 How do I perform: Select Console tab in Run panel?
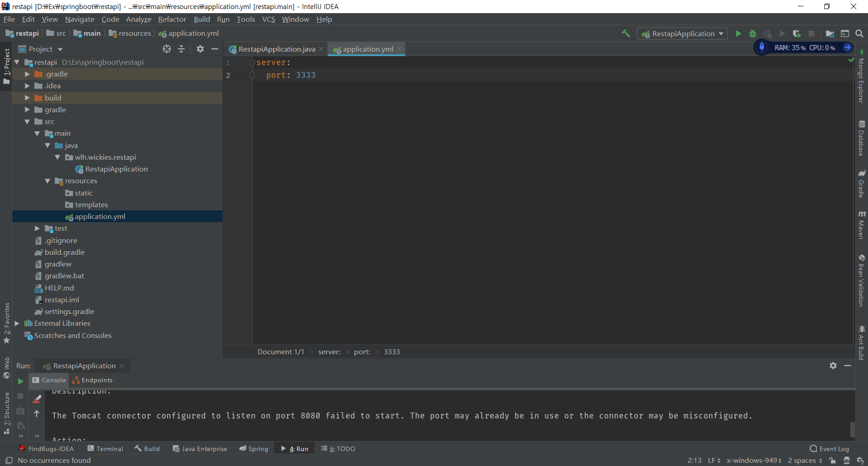coord(49,380)
